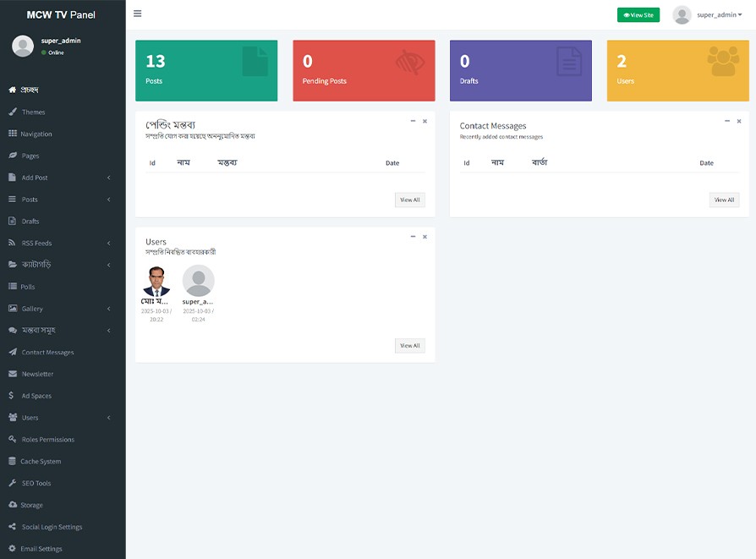Viewport: 756px width, 559px height.
Task: Collapse the Contact Messages panel
Action: point(726,121)
